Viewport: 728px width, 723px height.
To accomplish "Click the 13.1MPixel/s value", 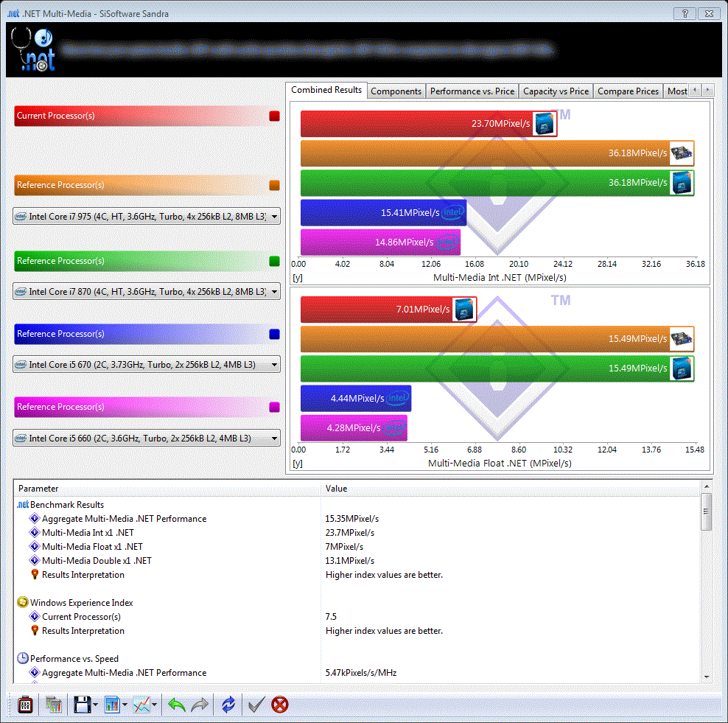I will tap(349, 560).
